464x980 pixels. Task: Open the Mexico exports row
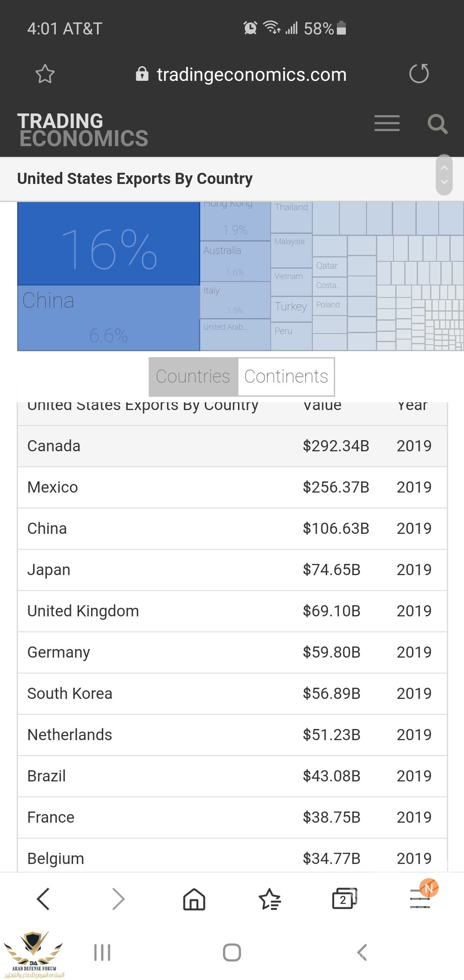52,487
